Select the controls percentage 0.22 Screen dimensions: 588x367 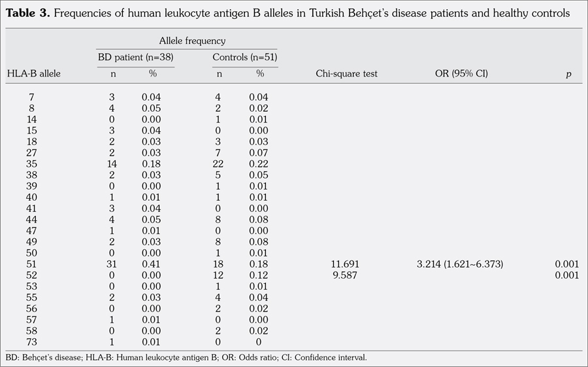tap(259, 164)
